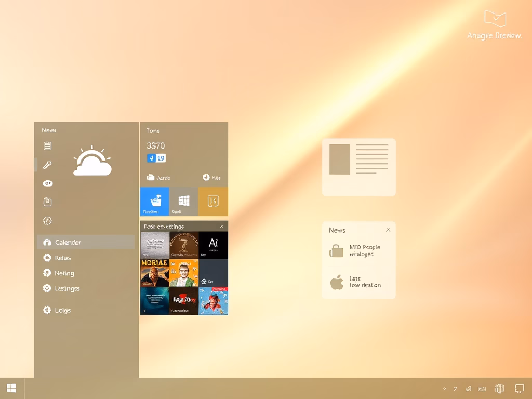532x399 pixels.
Task: Open the clipboard icon in the sidebar
Action: 48,202
